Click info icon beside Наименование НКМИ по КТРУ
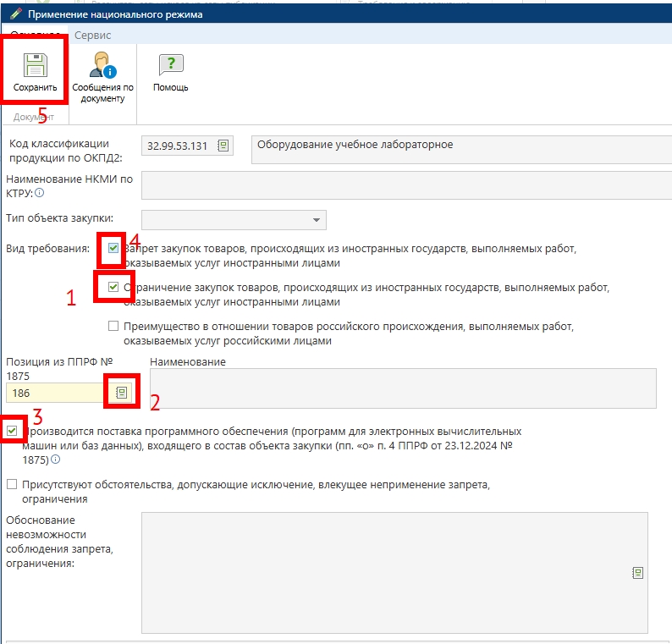Viewport: 672px width, 644px height. (40, 194)
